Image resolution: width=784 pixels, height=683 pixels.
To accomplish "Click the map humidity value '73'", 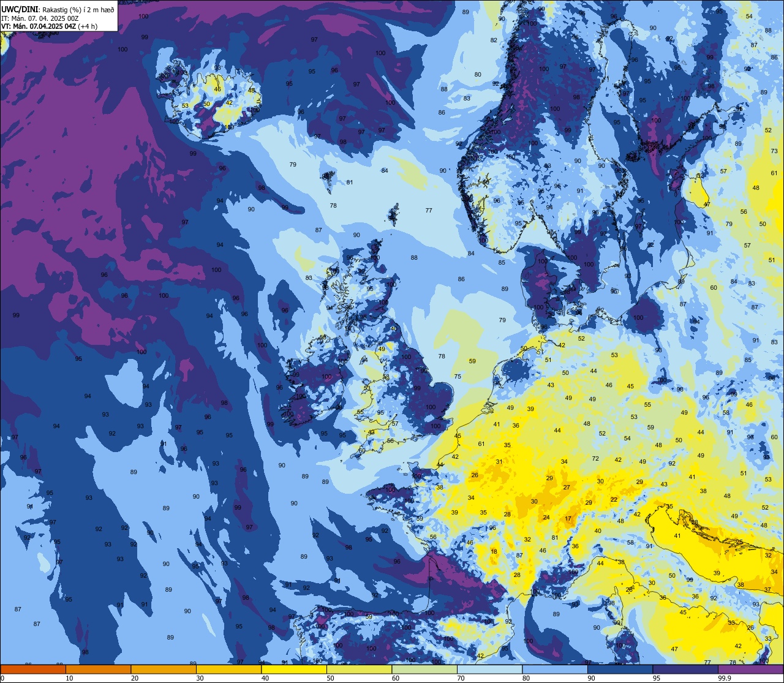I will pos(774,151).
